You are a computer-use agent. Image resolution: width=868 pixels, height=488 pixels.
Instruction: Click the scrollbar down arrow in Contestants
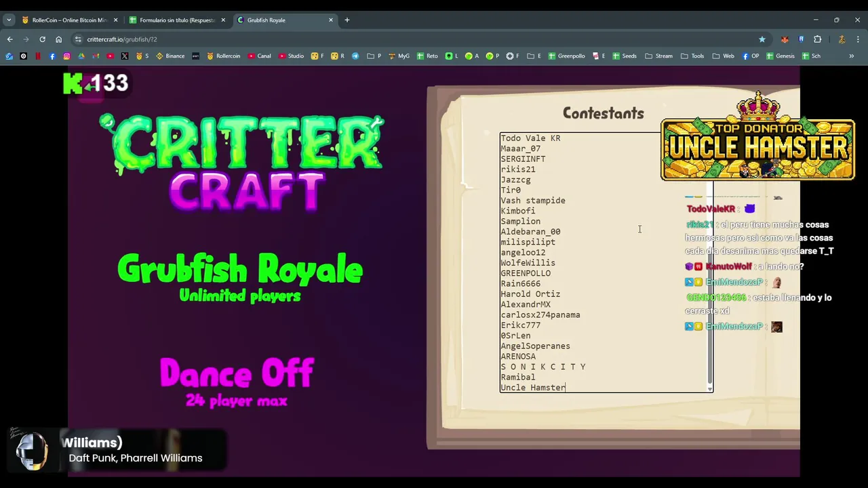click(709, 388)
